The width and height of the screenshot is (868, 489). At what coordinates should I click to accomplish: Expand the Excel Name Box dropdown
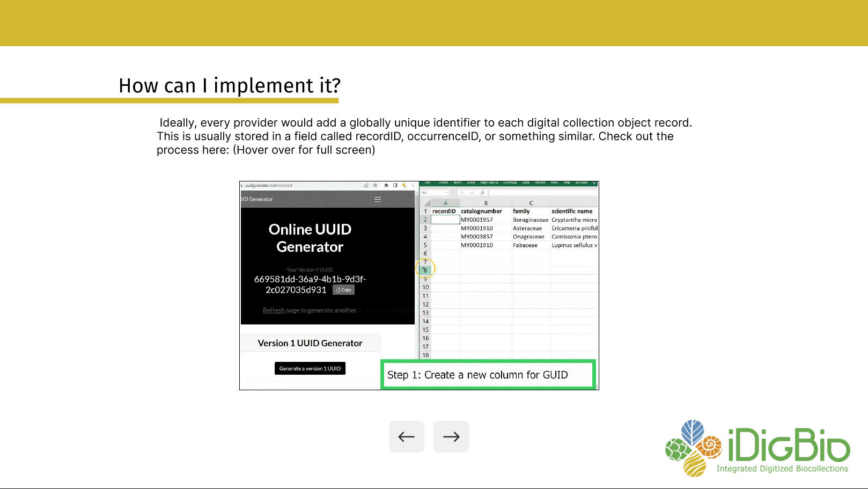point(446,192)
